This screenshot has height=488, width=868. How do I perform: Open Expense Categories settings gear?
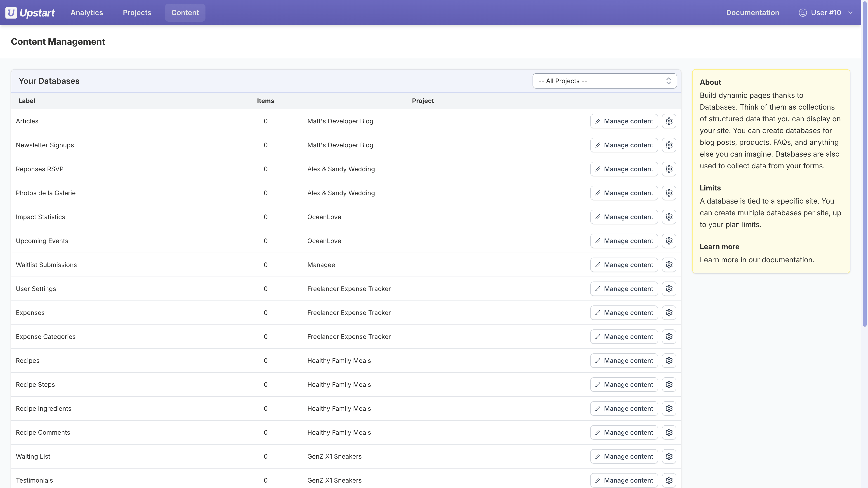(669, 336)
